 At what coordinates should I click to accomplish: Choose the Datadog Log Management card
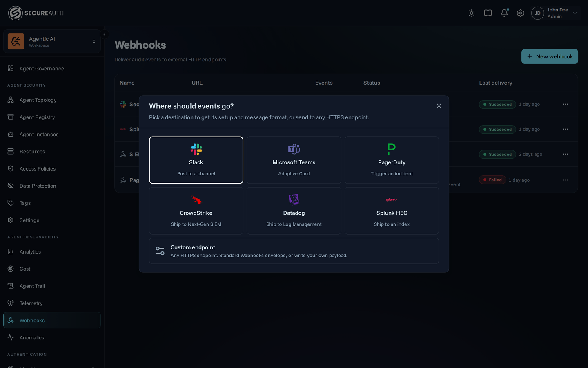click(x=294, y=211)
